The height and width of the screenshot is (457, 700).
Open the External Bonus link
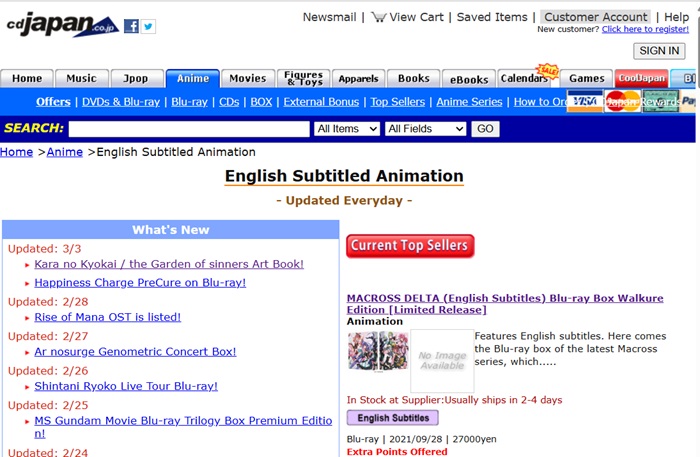tap(321, 102)
